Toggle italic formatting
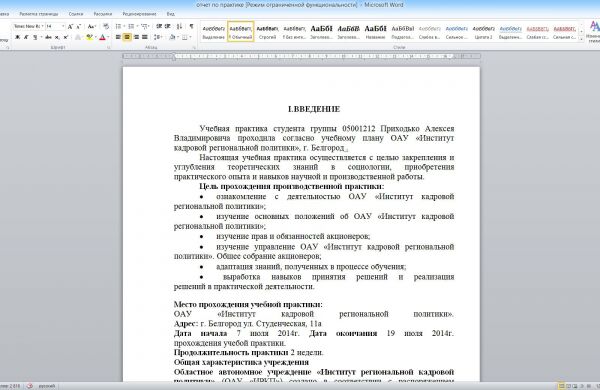This screenshot has height=390, width=600. coord(26,37)
